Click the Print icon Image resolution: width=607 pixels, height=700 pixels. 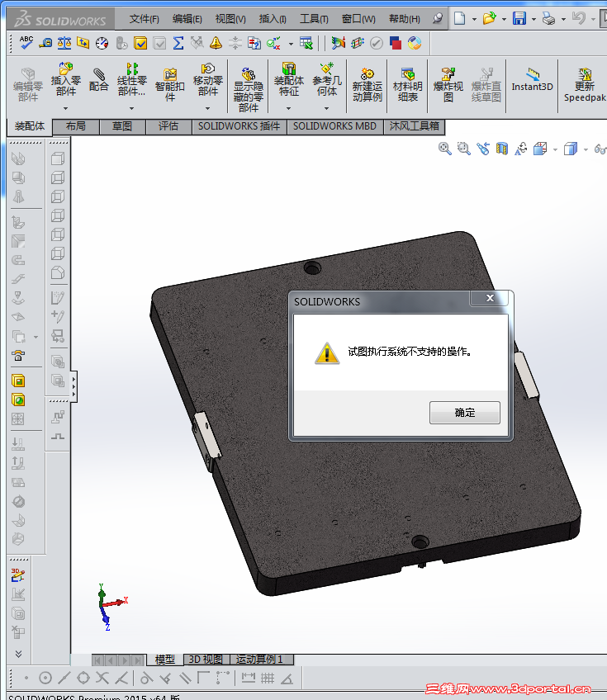548,18
